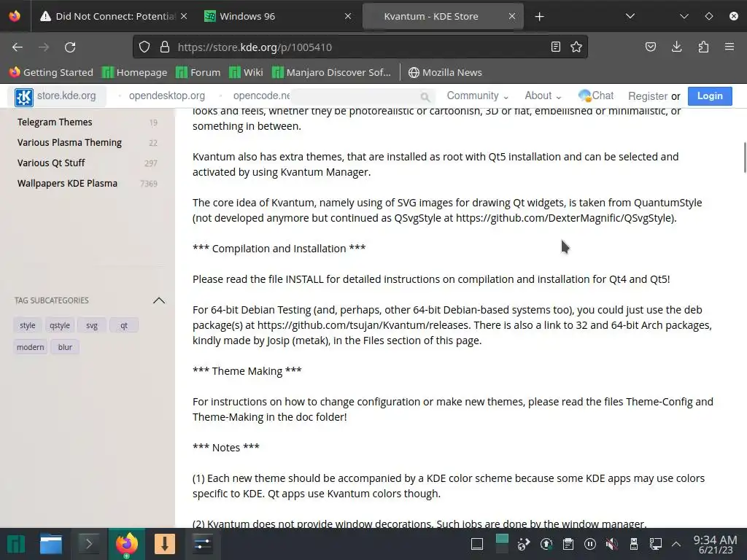Toggle reader view in address bar
This screenshot has width=747, height=560.
pos(555,47)
